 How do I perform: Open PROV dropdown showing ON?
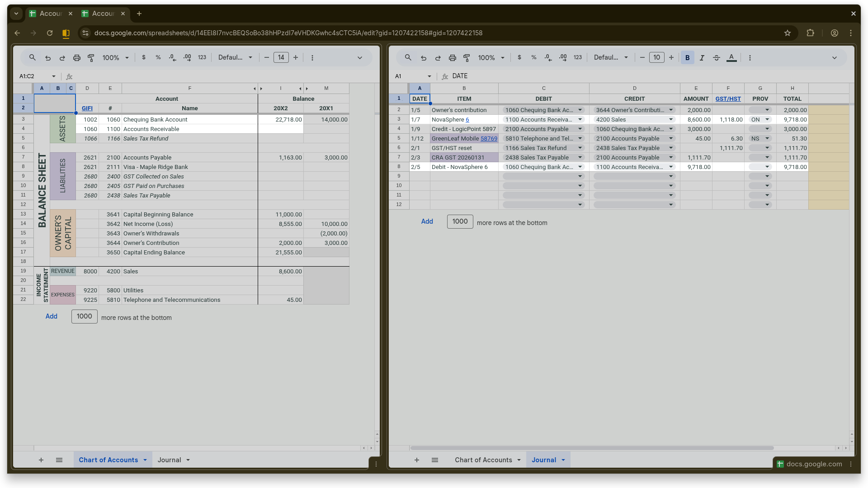click(760, 120)
